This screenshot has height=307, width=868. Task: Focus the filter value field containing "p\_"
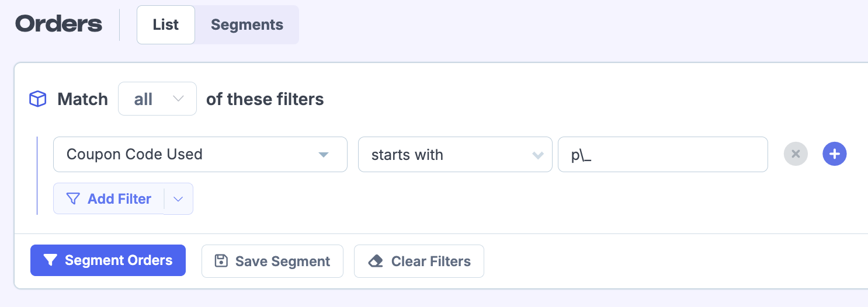[x=662, y=155]
